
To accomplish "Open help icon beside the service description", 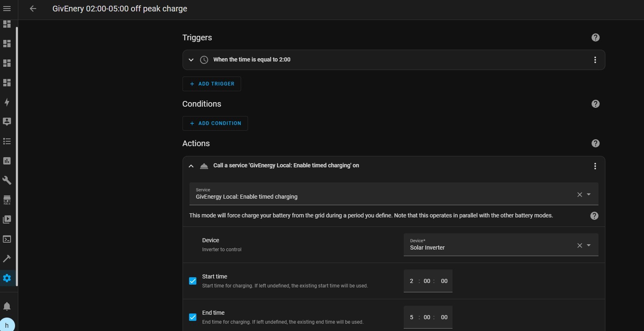I will (594, 216).
